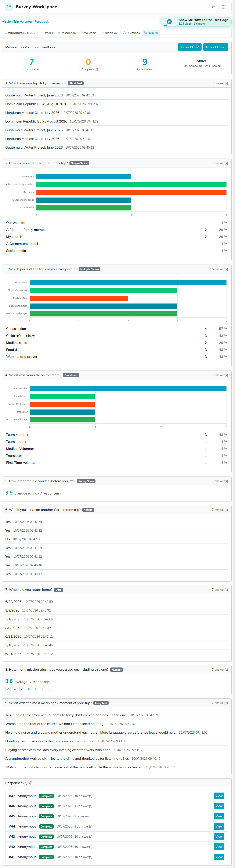This screenshot has height=868, width=235.
Task: Click the 'A Cornerstone email' table row
Action: tap(116, 244)
